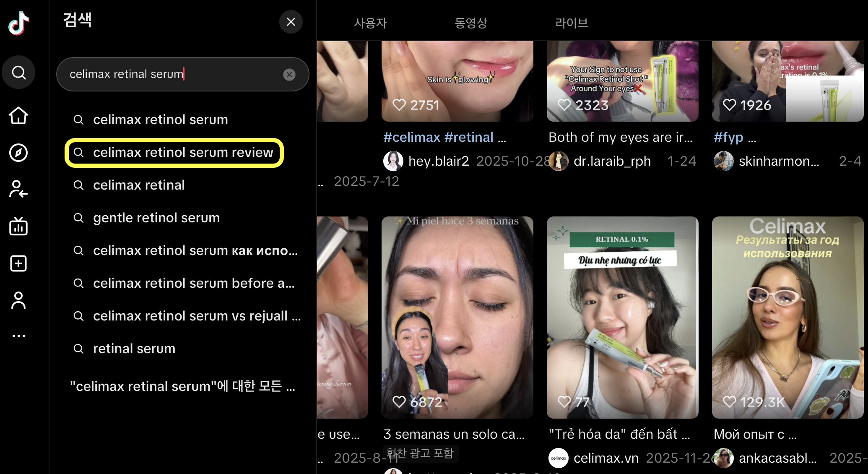
Task: Click the heart icon showing 2323 likes
Action: (564, 104)
